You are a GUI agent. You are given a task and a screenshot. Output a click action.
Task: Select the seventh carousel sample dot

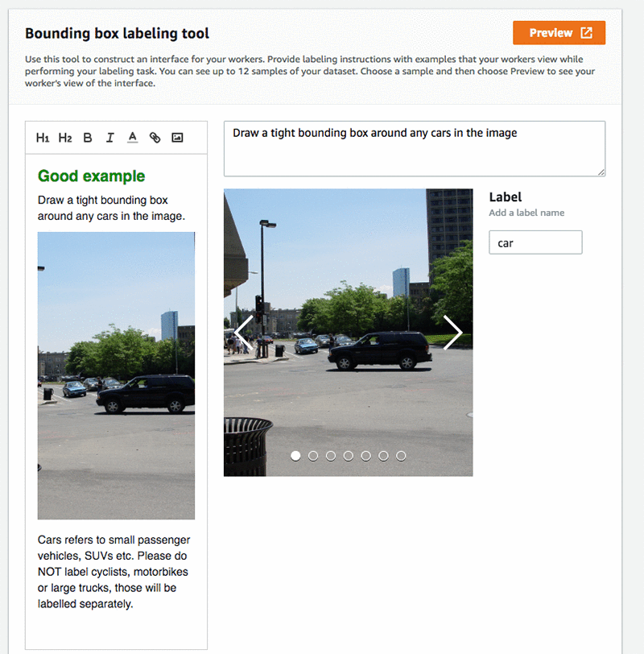pos(401,456)
